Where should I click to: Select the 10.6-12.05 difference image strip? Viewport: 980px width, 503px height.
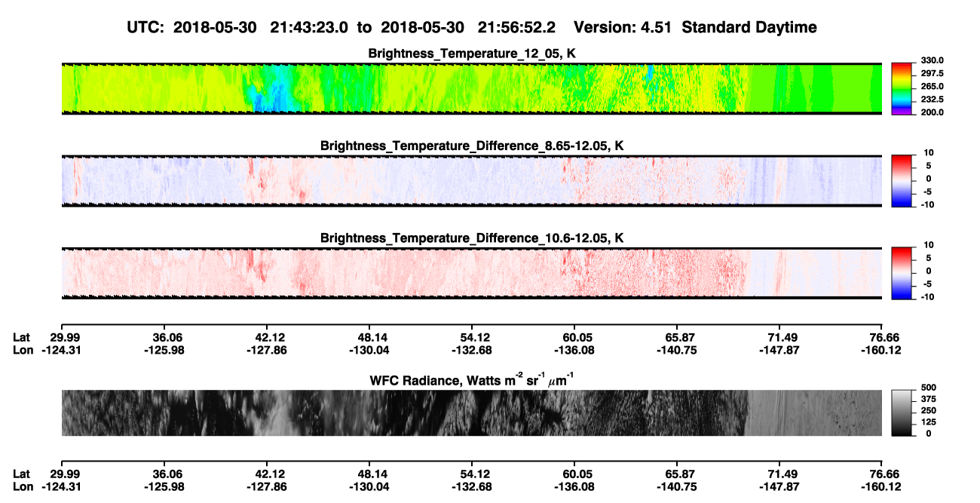(472, 273)
